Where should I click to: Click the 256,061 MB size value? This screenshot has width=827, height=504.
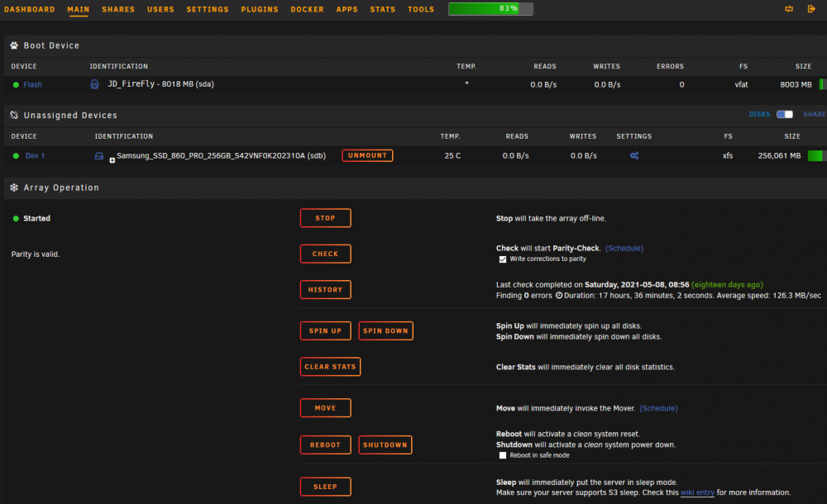(x=779, y=156)
